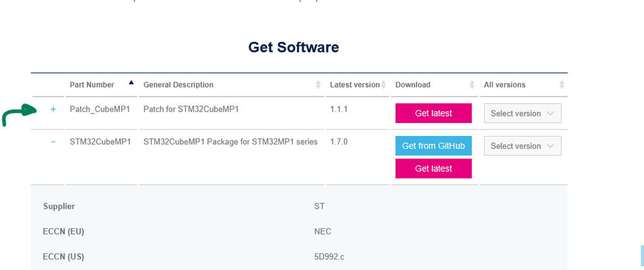The image size is (644, 270).
Task: Click version value 1.7.0
Action: pos(339,142)
